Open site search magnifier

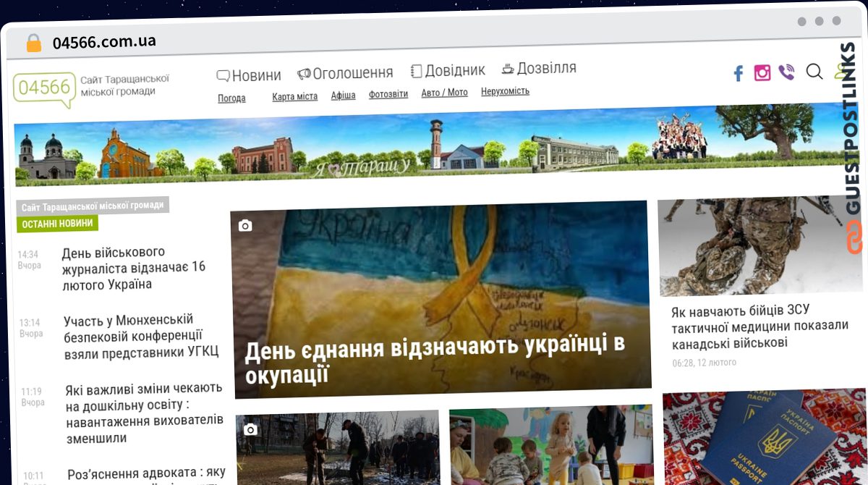click(814, 71)
